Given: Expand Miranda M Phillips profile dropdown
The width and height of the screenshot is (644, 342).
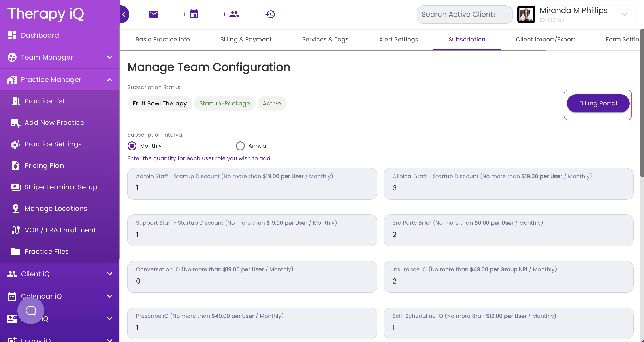Looking at the screenshot, I should [x=624, y=14].
